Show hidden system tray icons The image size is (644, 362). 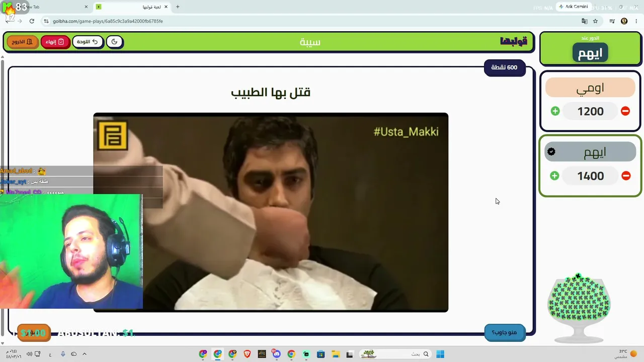point(85,354)
